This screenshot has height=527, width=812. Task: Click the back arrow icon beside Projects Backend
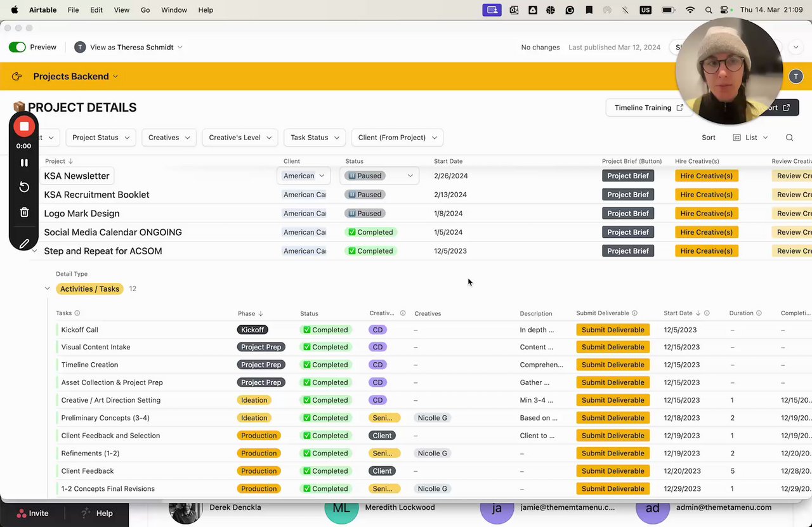[x=16, y=76]
